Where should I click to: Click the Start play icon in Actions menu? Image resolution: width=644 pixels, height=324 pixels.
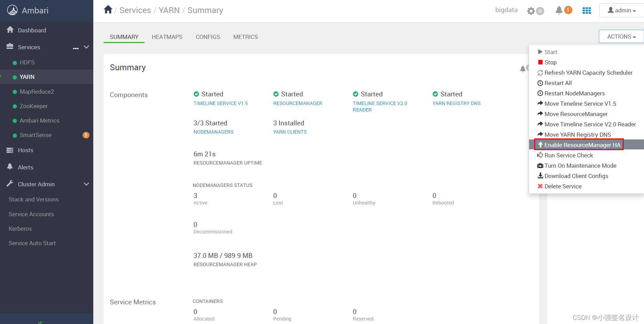pos(540,52)
